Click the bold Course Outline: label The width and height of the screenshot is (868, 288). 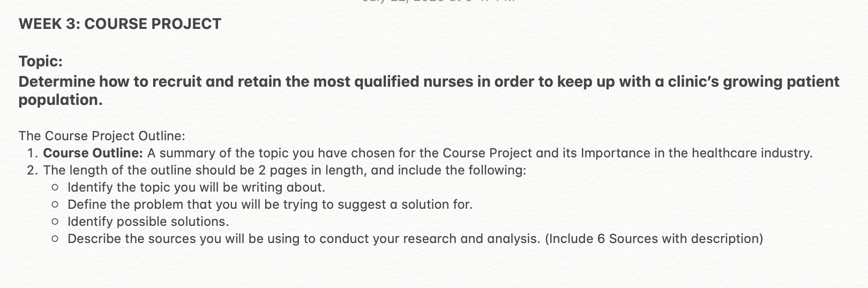[93, 153]
